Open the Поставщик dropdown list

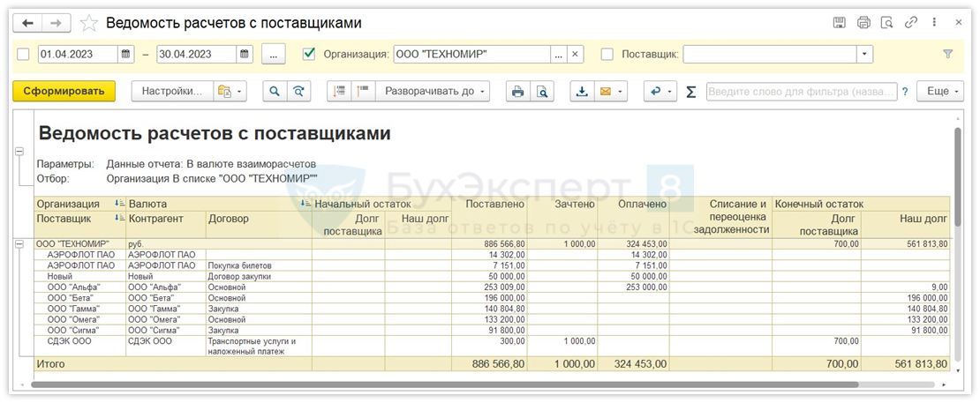[863, 54]
